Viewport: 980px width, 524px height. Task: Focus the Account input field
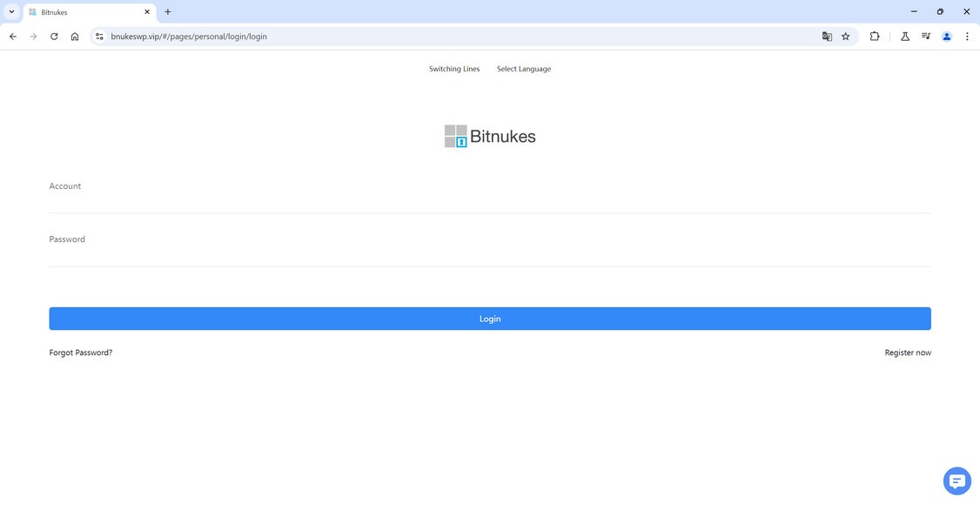[x=490, y=202]
